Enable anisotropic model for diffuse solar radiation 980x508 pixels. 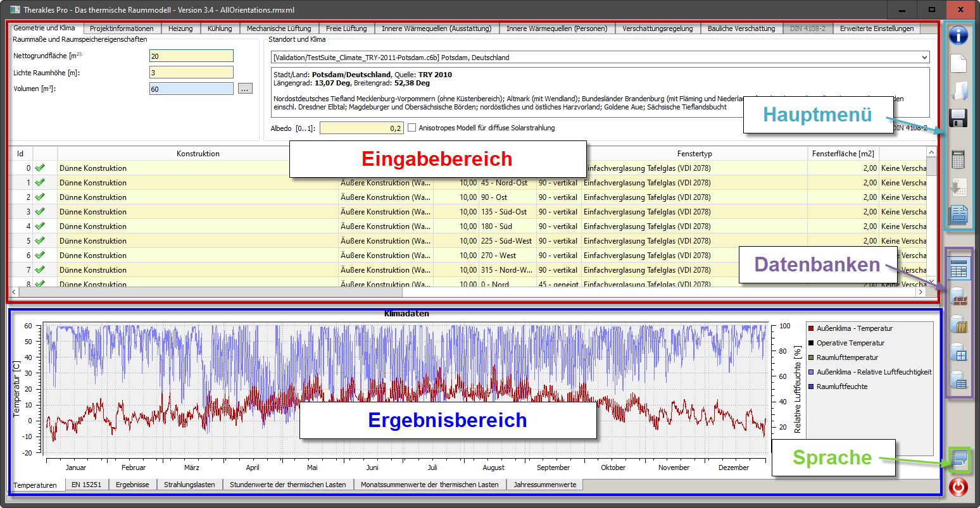(412, 128)
